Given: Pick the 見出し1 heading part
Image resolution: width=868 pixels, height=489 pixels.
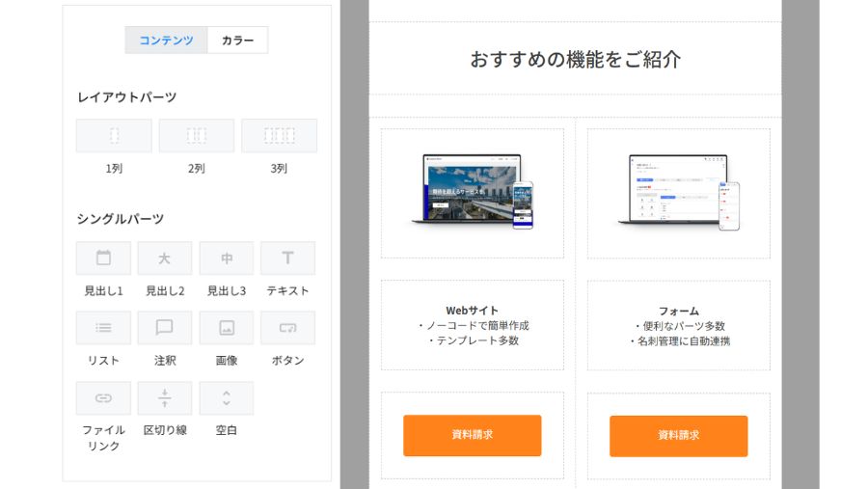Looking at the screenshot, I should (x=103, y=258).
